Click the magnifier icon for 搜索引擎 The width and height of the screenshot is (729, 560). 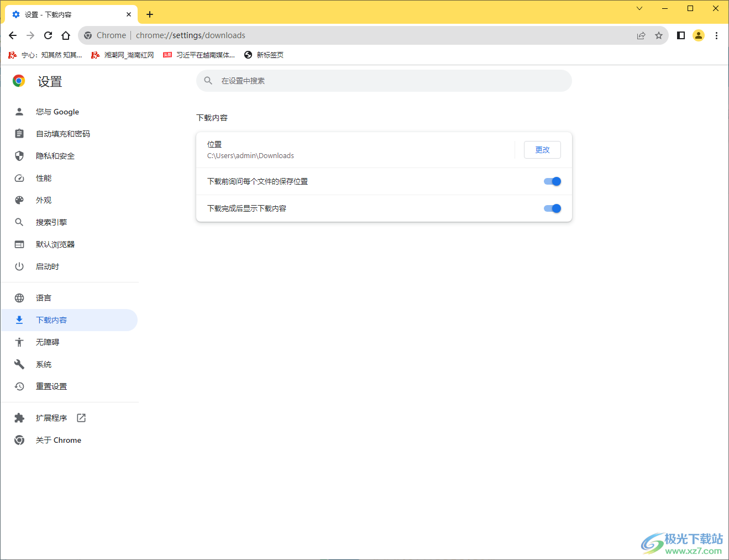click(x=19, y=222)
